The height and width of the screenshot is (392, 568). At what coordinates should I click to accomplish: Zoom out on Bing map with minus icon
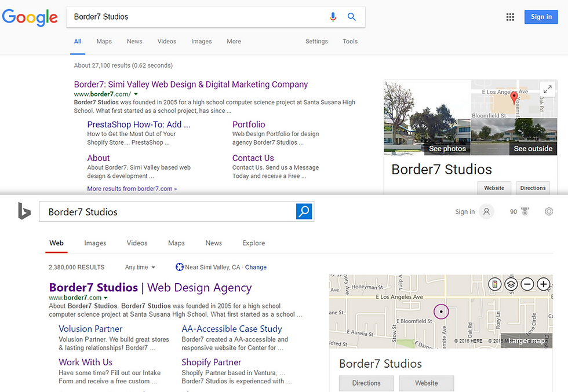(x=527, y=284)
